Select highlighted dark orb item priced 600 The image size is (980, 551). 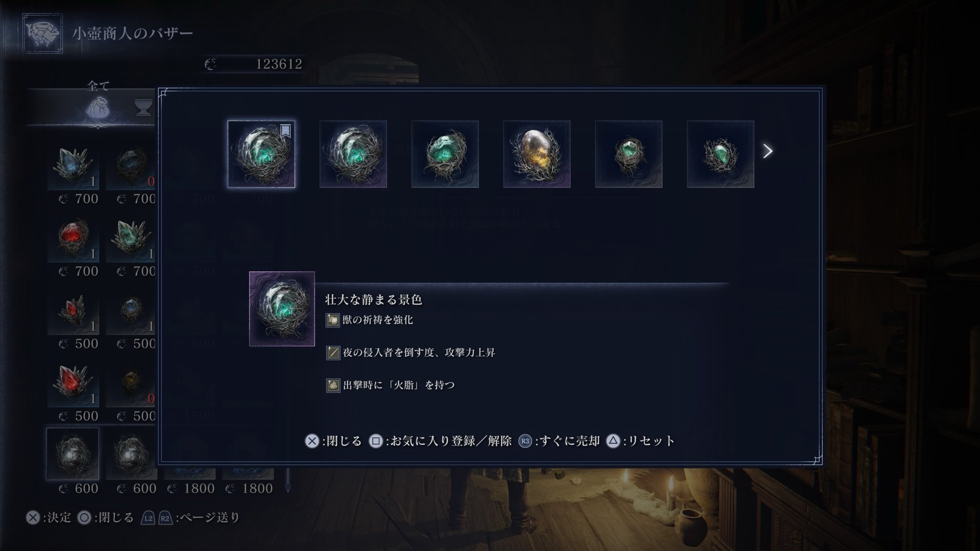(x=73, y=454)
